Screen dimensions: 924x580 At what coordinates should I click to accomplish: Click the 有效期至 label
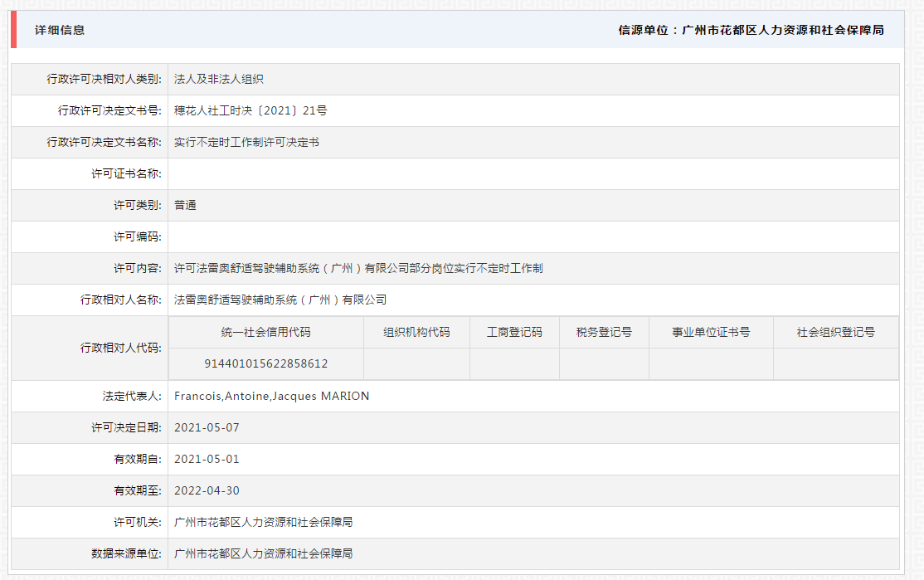(x=138, y=490)
